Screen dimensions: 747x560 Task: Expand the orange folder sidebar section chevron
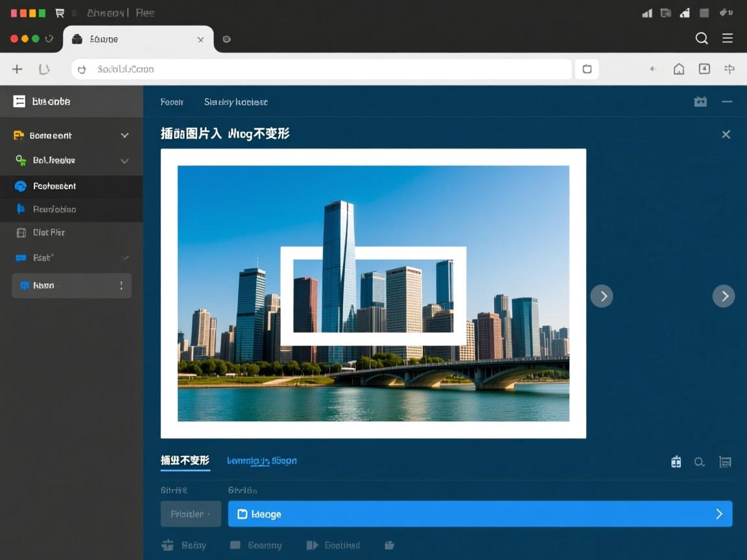coord(124,135)
